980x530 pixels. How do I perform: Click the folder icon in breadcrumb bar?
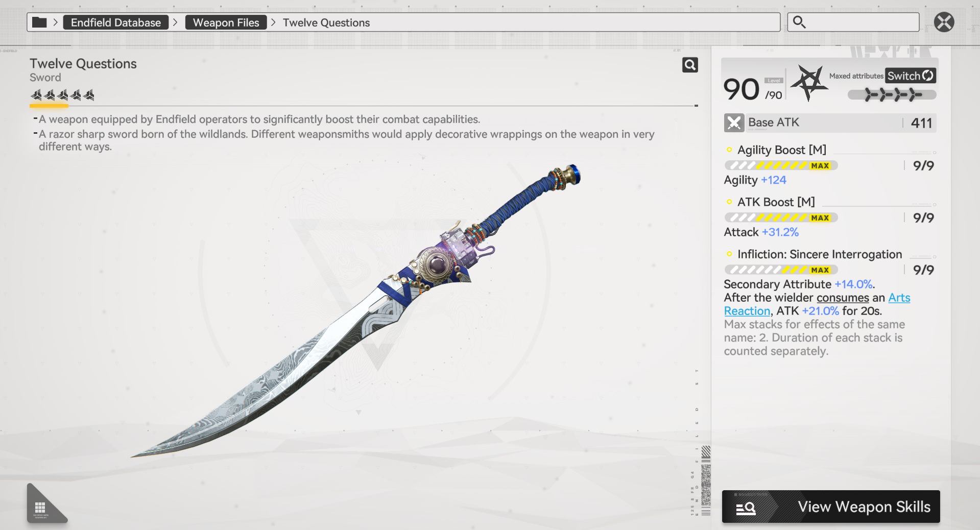pyautogui.click(x=39, y=22)
